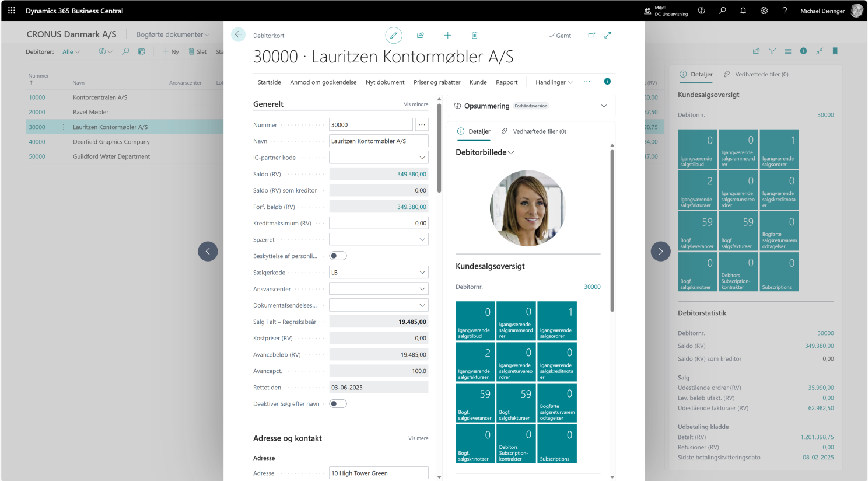Click the trash delete icon on the card
Image resolution: width=868 pixels, height=481 pixels.
click(x=474, y=36)
